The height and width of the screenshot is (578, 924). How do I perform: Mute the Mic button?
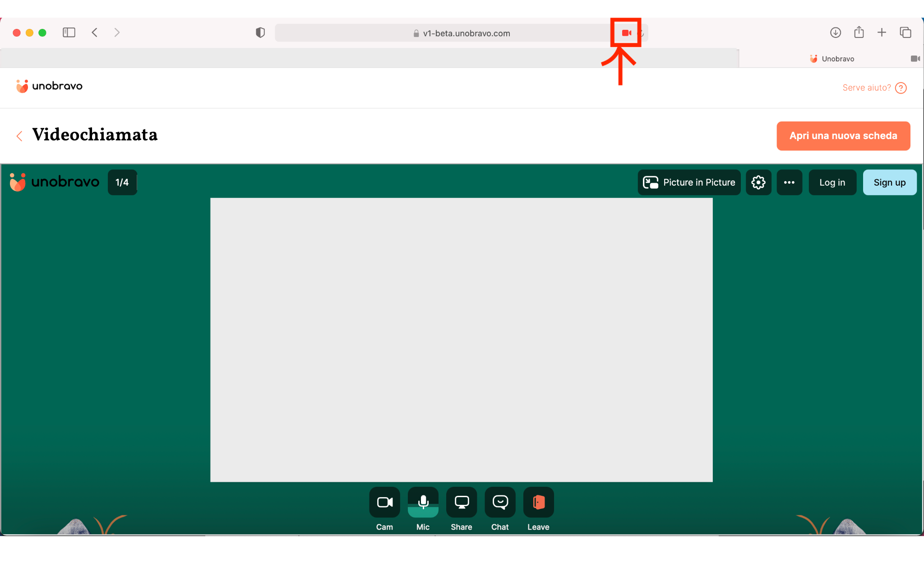point(423,502)
